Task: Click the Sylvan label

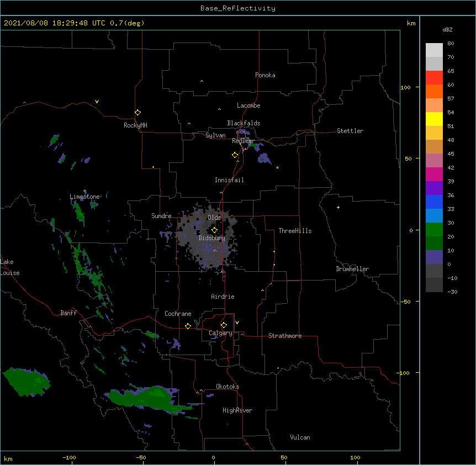Action: pos(215,135)
